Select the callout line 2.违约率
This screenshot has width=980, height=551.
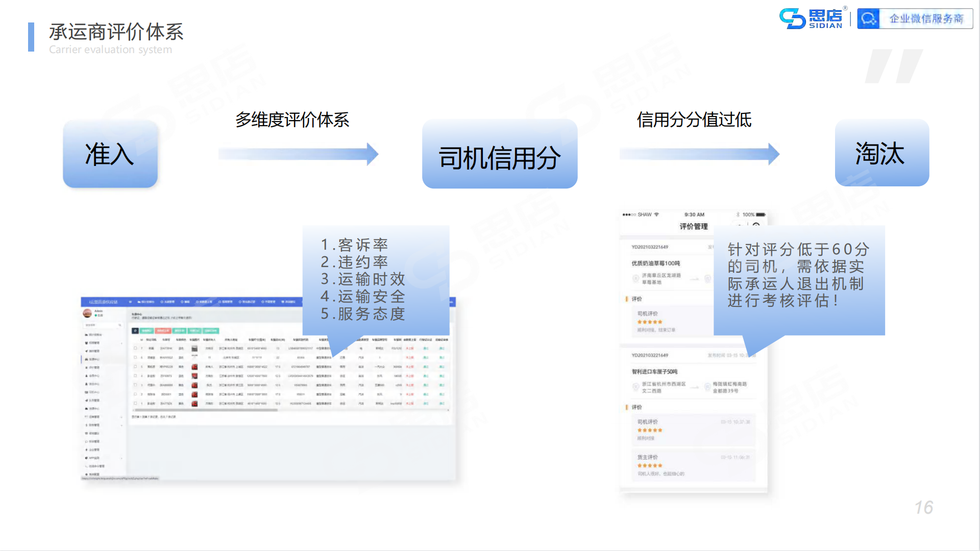pyautogui.click(x=354, y=262)
